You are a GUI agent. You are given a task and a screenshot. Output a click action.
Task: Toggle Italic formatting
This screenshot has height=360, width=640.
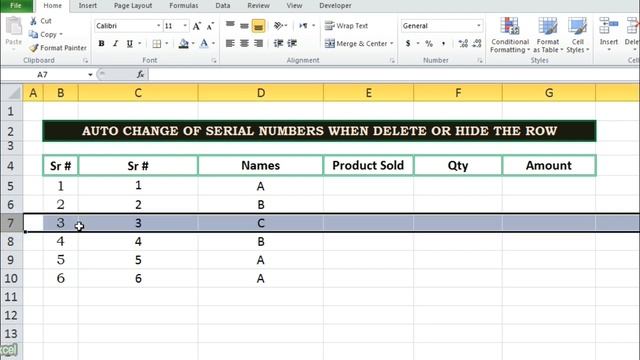115,43
